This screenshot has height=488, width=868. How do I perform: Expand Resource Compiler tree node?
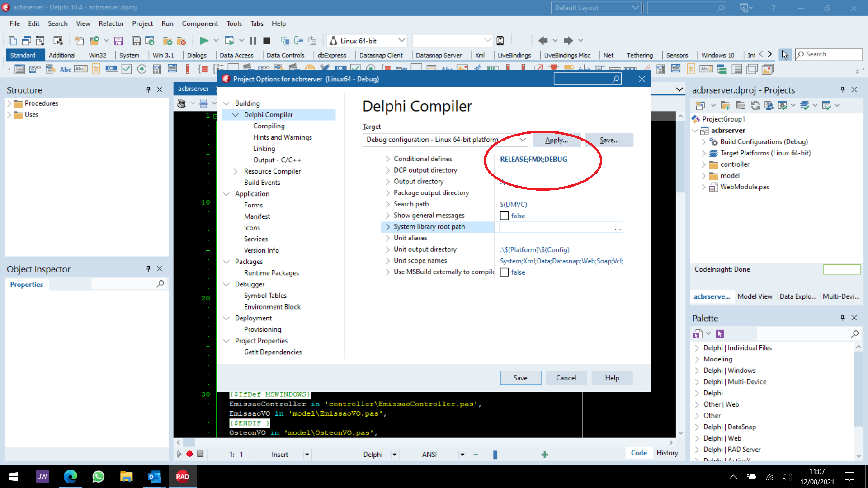click(x=235, y=171)
